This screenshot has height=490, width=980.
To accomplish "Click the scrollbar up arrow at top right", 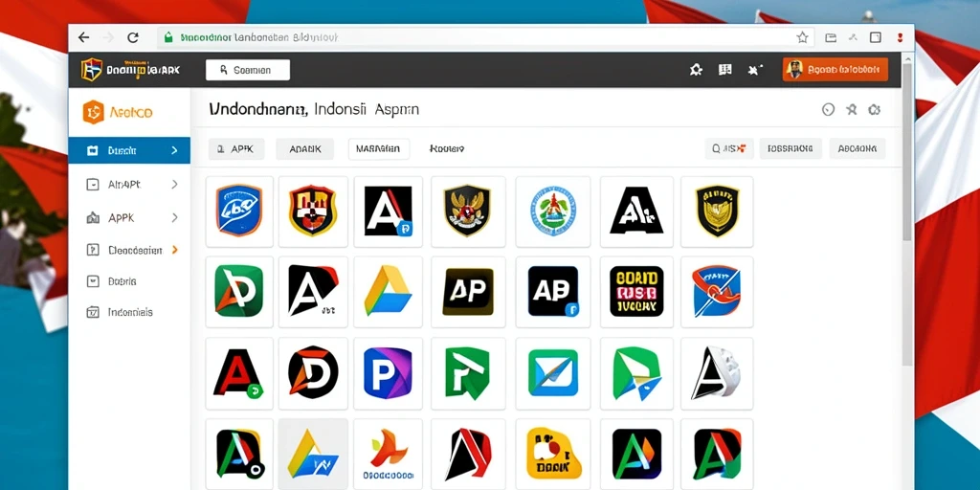I will click(907, 57).
